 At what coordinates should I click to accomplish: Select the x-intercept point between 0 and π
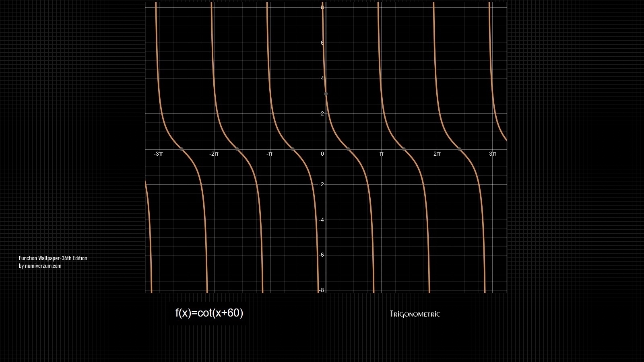coord(348,149)
